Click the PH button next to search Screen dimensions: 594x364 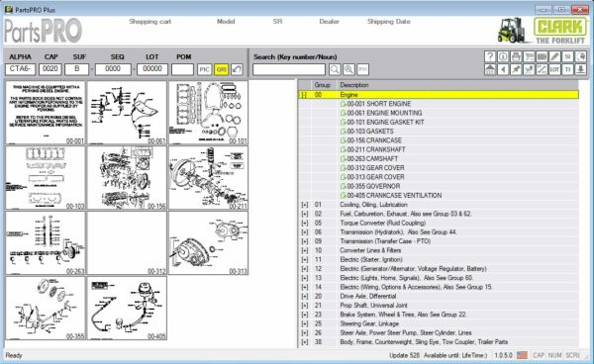[362, 69]
